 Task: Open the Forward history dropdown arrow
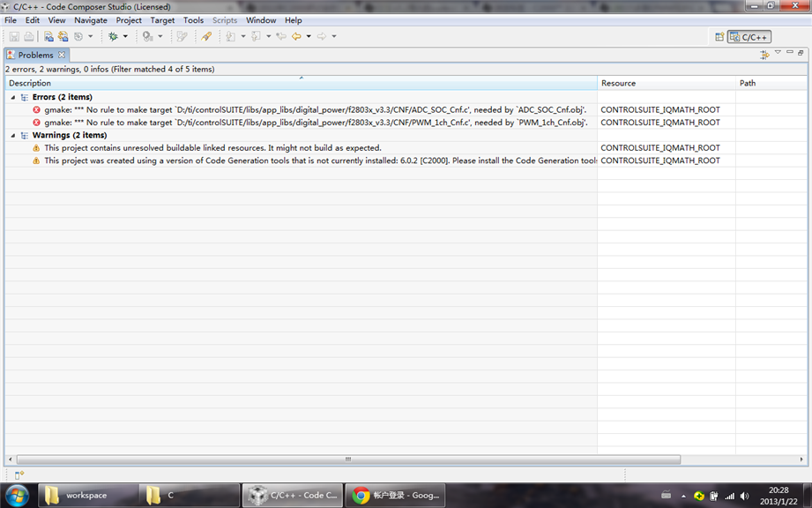(x=334, y=36)
